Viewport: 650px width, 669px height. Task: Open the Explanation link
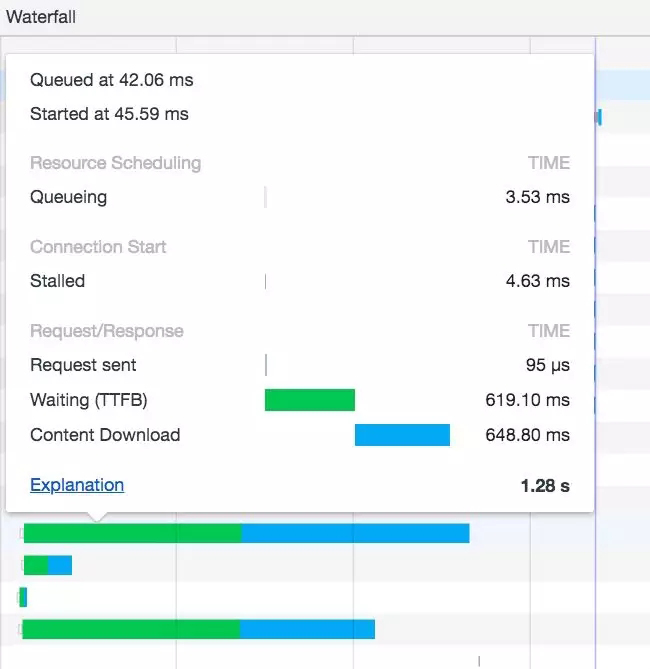[x=77, y=485]
